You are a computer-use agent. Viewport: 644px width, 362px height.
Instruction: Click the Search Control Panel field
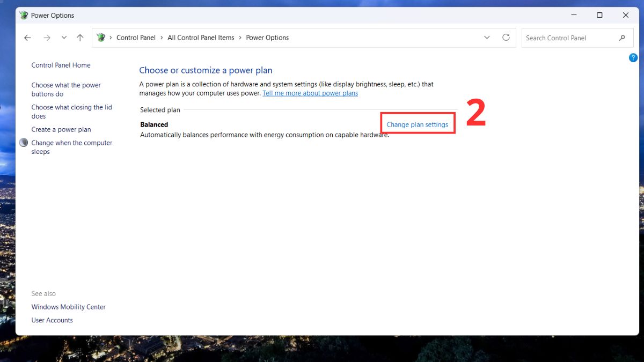coord(579,38)
